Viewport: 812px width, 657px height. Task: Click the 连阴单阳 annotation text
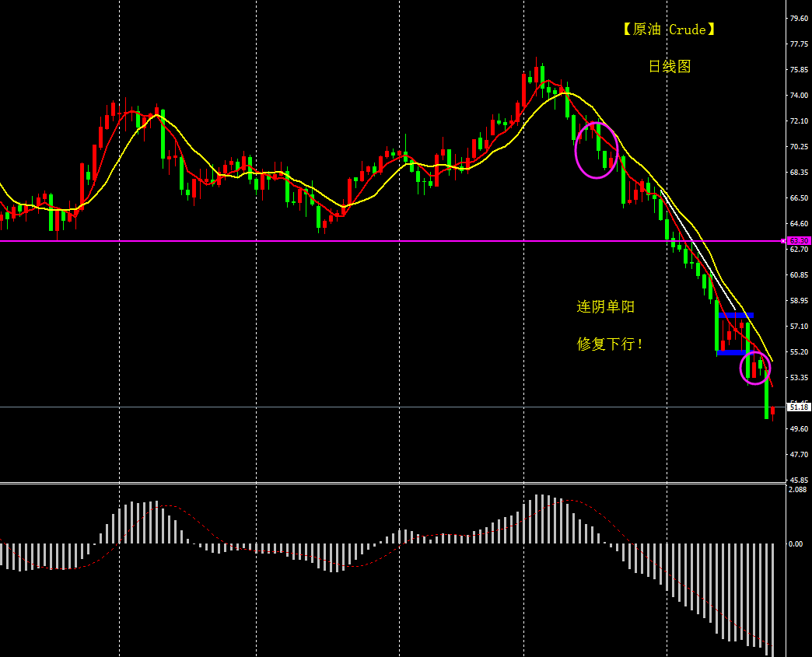[x=605, y=307]
